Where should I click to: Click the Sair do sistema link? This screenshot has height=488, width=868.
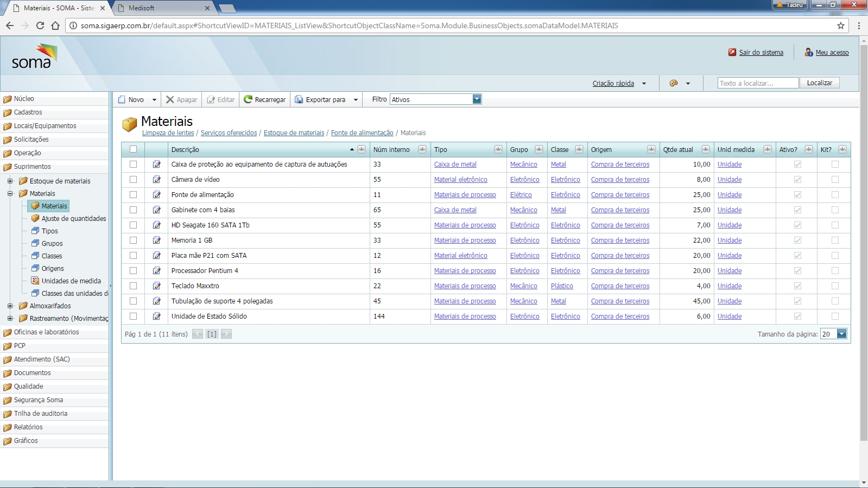click(x=761, y=53)
